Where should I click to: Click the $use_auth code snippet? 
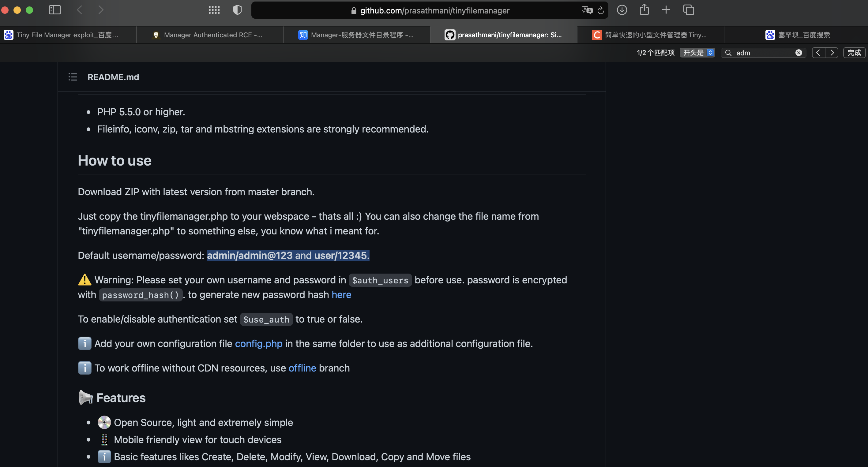point(266,319)
